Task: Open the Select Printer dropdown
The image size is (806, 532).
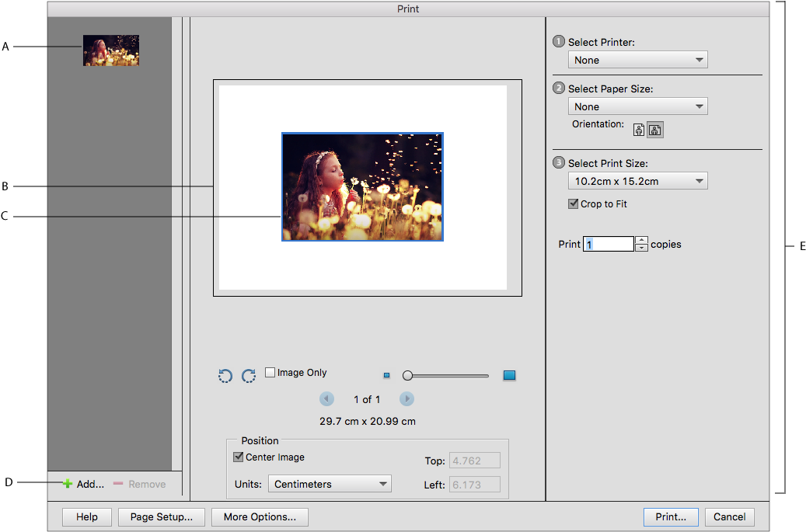Action: 637,59
